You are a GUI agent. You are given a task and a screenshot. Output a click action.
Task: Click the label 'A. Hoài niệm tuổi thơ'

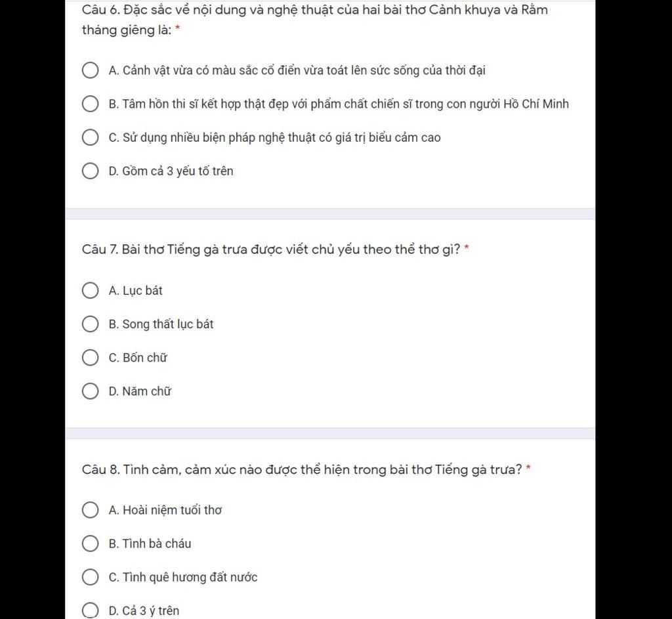click(165, 510)
